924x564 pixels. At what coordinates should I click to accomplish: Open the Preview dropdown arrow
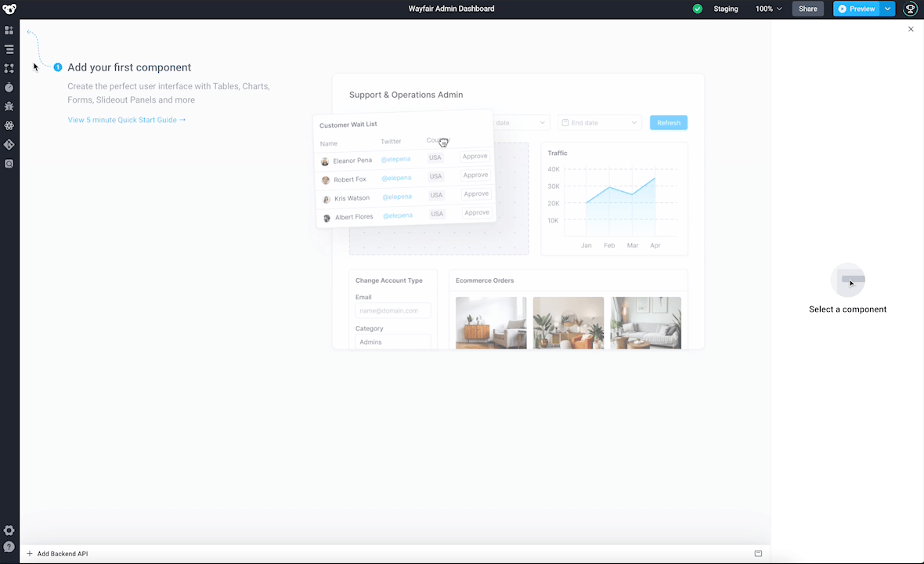pos(887,9)
